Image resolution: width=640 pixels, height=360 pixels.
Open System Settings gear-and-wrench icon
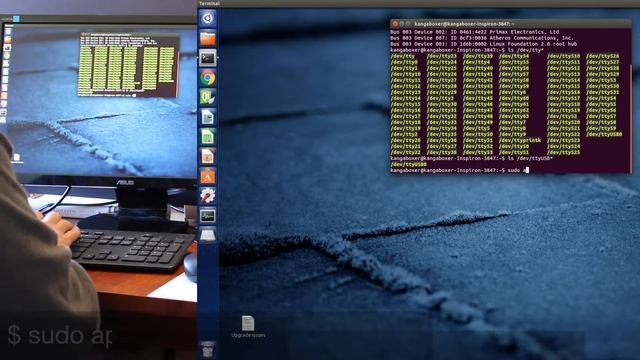tap(208, 196)
